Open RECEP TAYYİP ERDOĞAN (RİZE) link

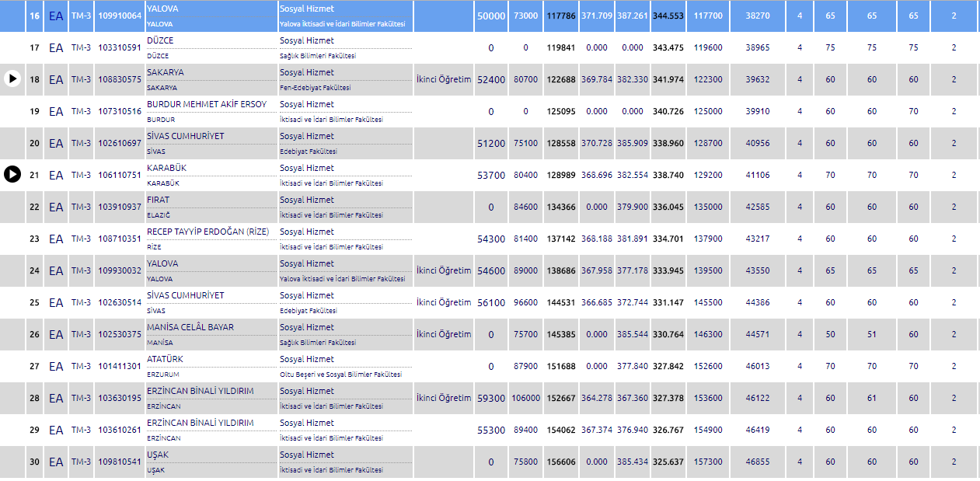coord(208,232)
